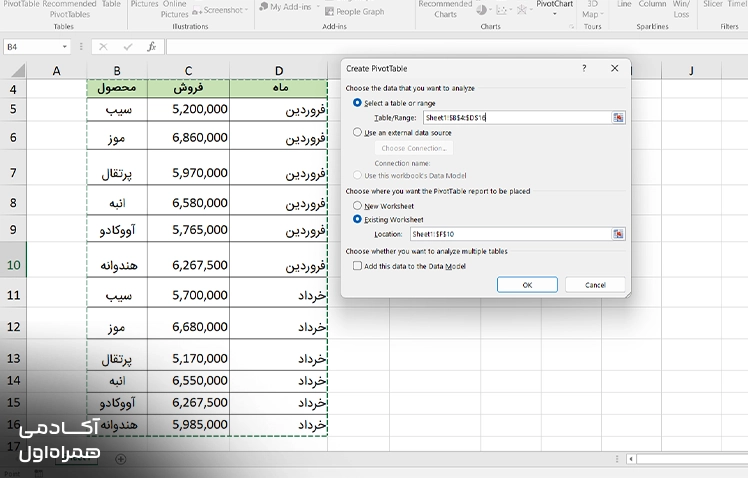Confirm the dialog with OK
This screenshot has width=748, height=478.
pyautogui.click(x=527, y=285)
